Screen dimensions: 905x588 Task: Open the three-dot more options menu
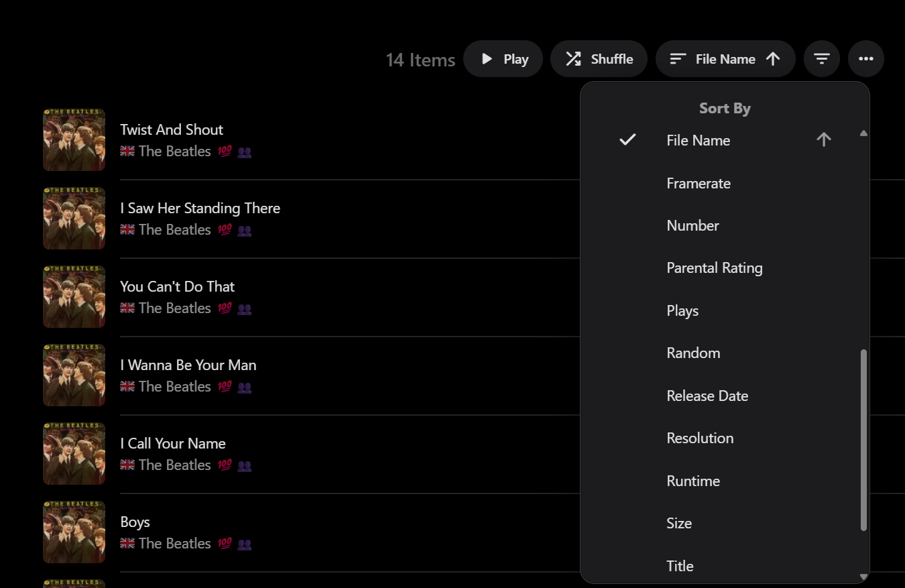866,59
